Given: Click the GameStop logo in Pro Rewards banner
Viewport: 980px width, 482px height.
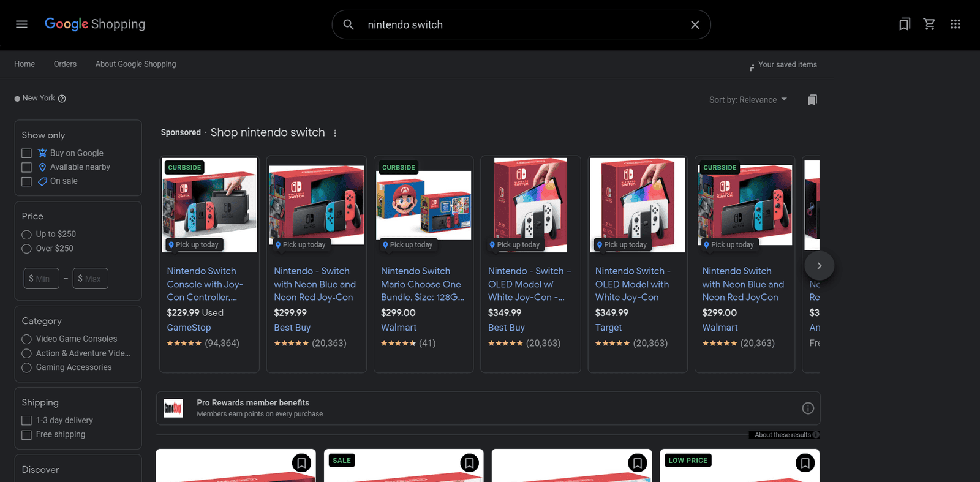Looking at the screenshot, I should pyautogui.click(x=173, y=408).
